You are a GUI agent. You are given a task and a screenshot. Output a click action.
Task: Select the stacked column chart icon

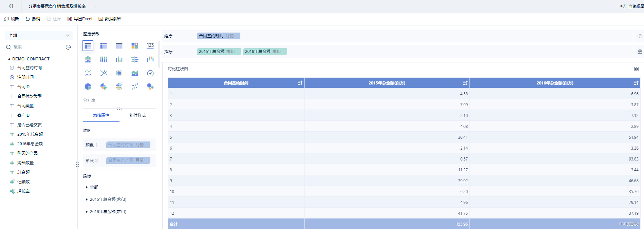click(104, 59)
